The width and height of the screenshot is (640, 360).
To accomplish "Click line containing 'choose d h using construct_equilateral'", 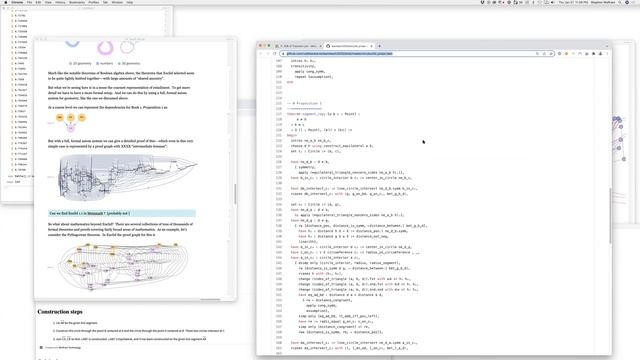I will click(x=332, y=146).
